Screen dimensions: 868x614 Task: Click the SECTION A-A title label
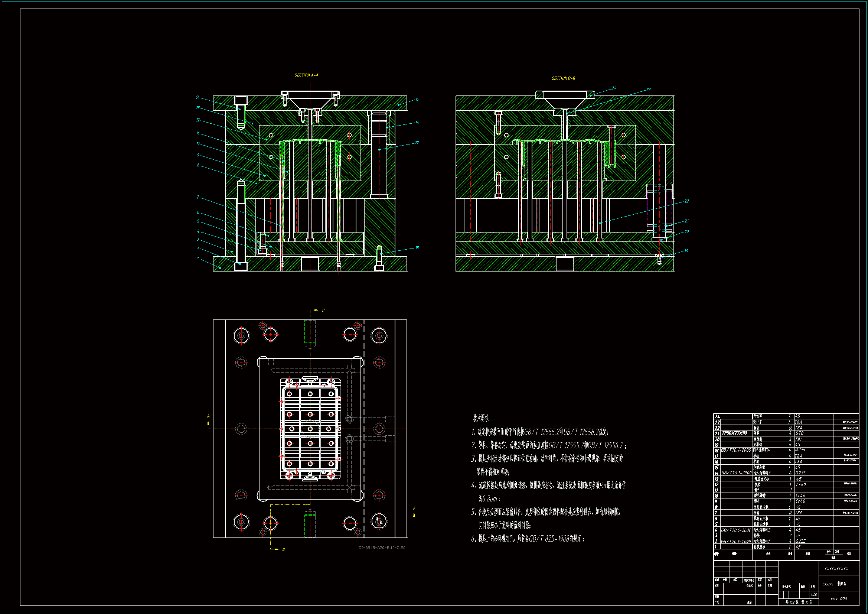(306, 75)
